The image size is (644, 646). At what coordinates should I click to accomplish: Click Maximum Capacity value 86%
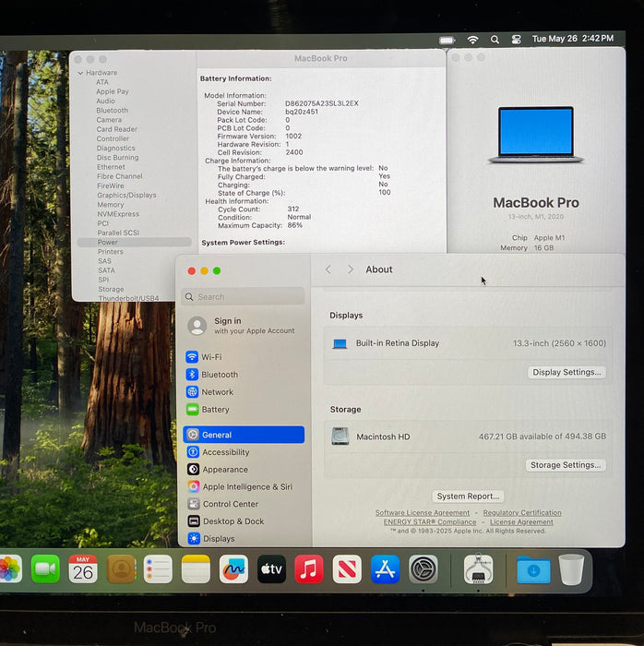point(295,225)
